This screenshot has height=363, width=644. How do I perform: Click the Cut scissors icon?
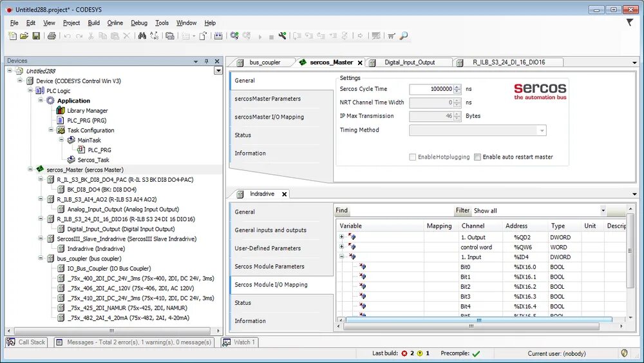pyautogui.click(x=91, y=36)
